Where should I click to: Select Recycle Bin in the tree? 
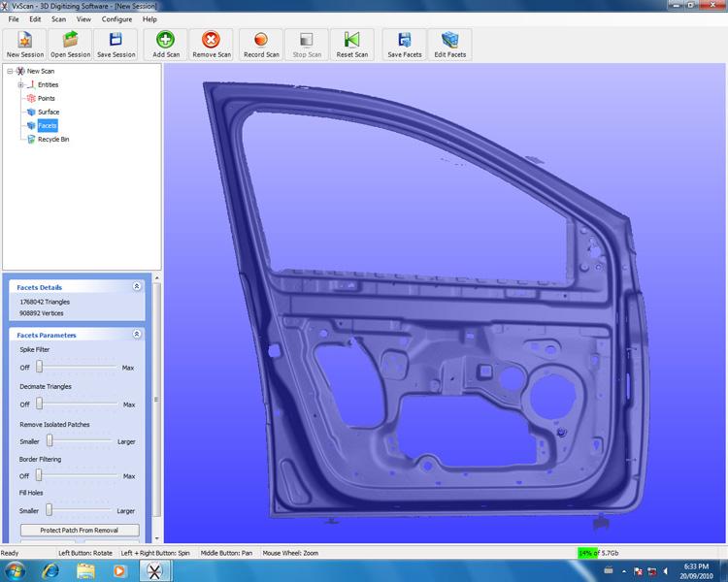point(52,140)
